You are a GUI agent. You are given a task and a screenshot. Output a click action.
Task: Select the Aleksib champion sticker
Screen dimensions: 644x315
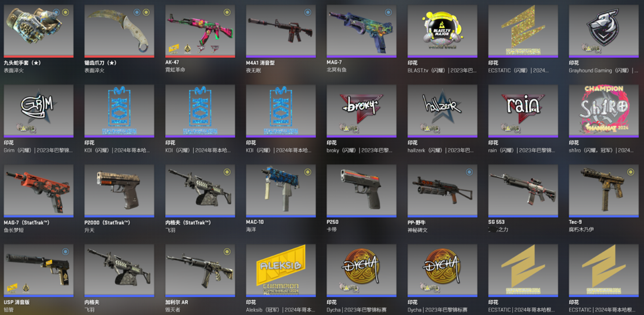coord(281,271)
